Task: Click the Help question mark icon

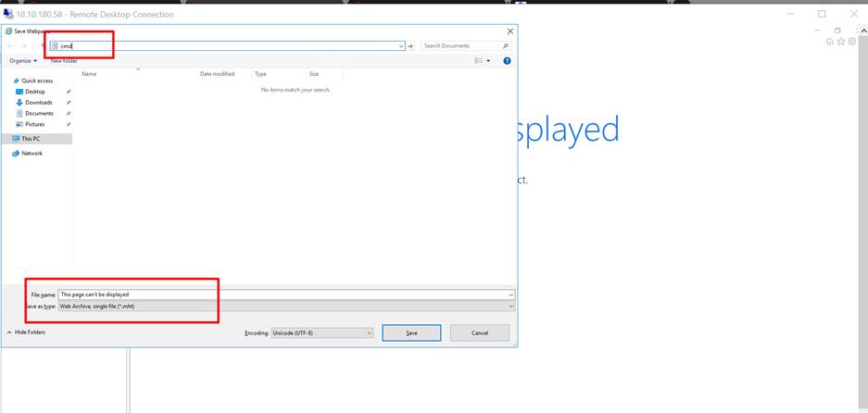Action: click(507, 61)
